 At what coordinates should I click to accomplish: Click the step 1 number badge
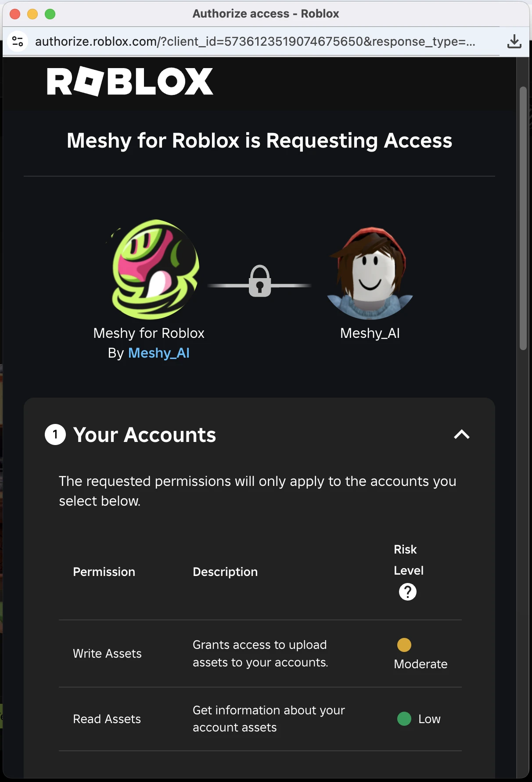[55, 434]
